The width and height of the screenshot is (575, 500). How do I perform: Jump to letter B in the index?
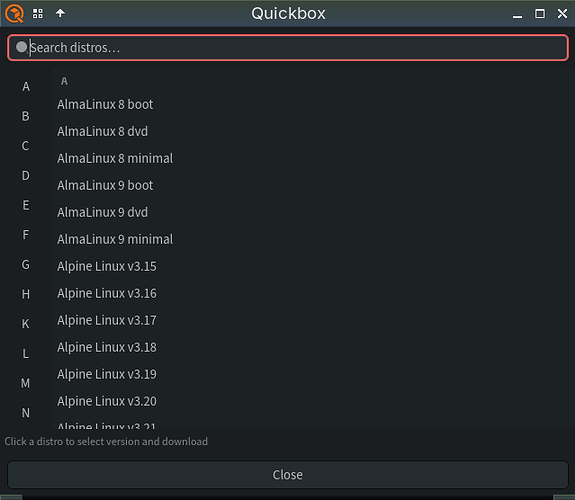25,116
